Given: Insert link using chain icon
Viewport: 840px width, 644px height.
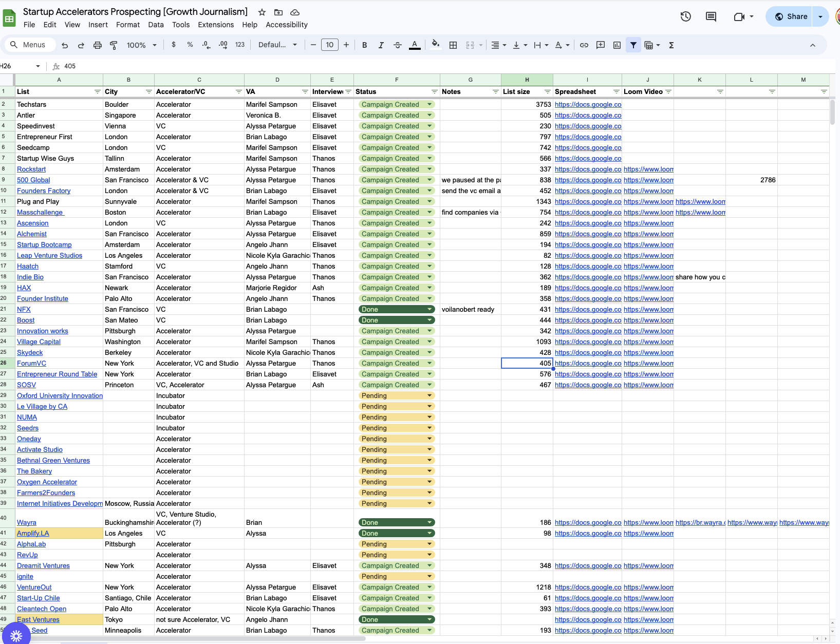Looking at the screenshot, I should click(x=584, y=45).
